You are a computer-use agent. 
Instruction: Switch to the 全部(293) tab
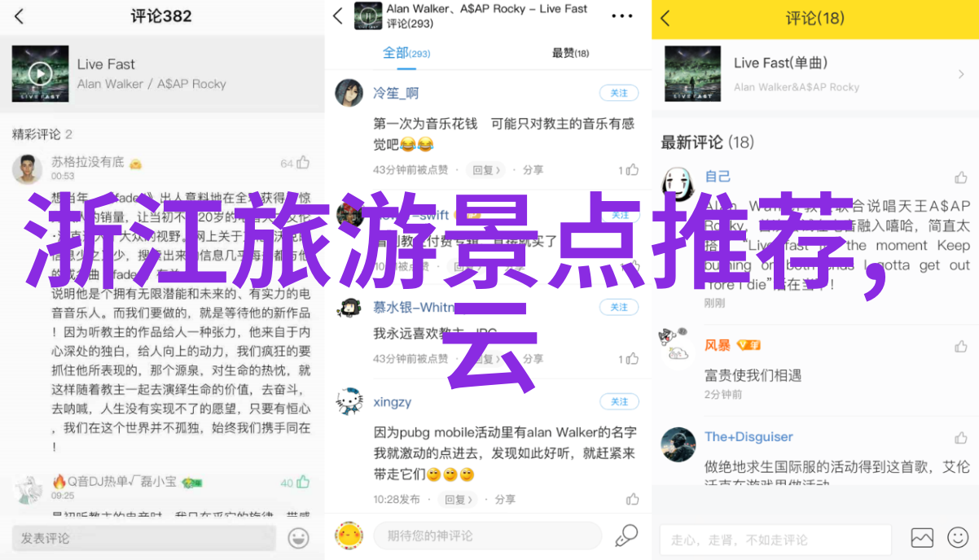click(406, 53)
